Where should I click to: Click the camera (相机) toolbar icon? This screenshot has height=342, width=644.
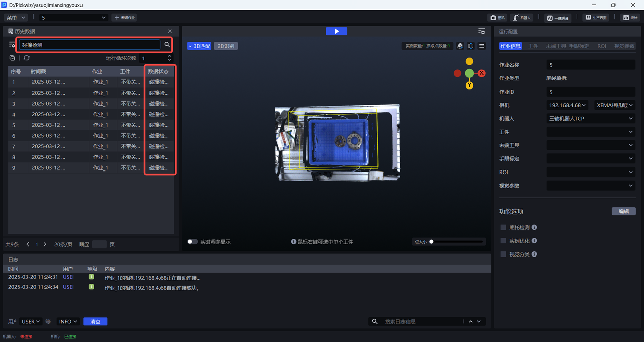click(x=497, y=17)
